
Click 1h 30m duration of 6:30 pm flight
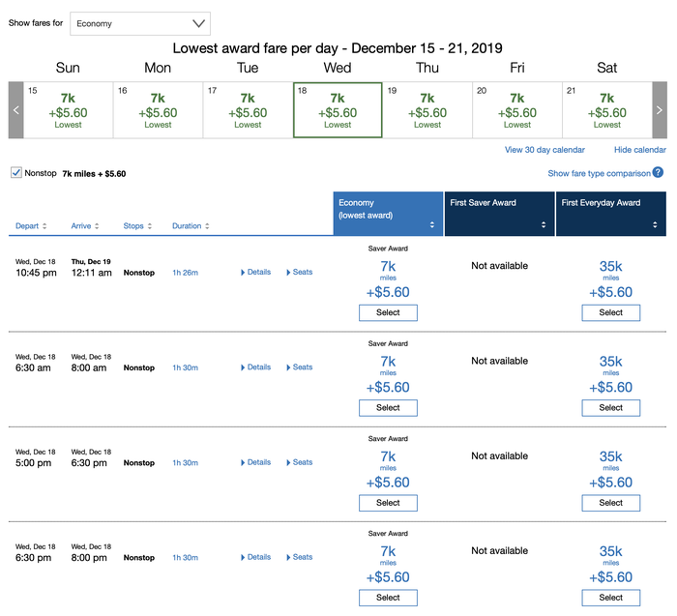pyautogui.click(x=186, y=558)
